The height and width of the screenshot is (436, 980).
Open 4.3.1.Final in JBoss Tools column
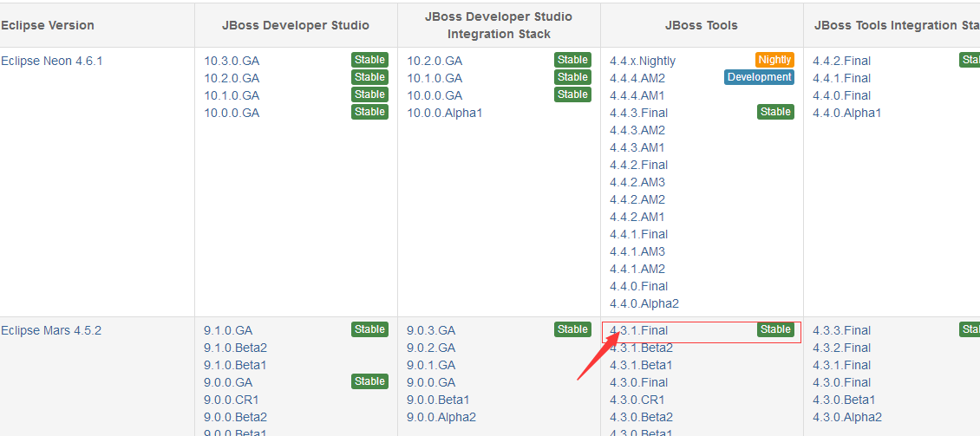[x=639, y=330]
